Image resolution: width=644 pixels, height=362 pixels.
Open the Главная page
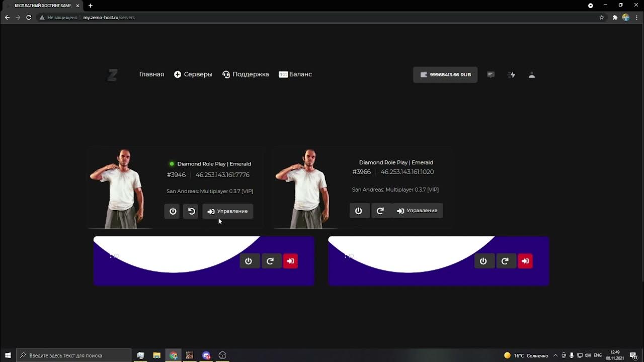coord(151,74)
